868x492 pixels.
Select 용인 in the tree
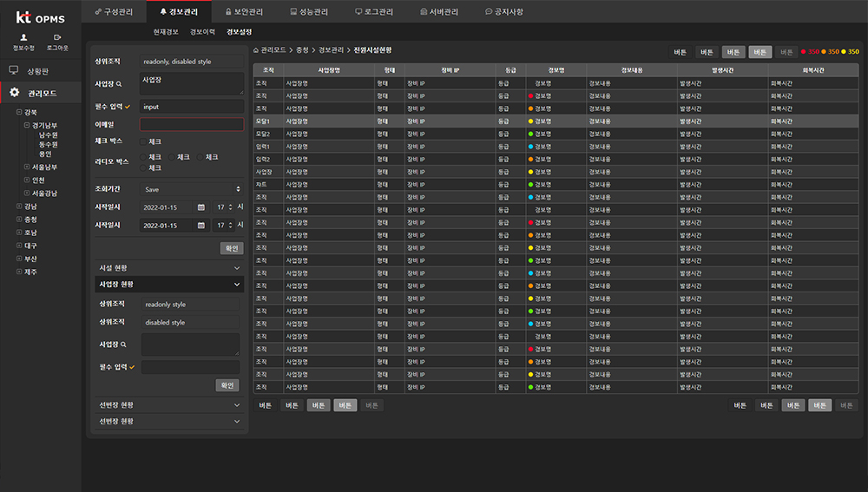pyautogui.click(x=45, y=154)
